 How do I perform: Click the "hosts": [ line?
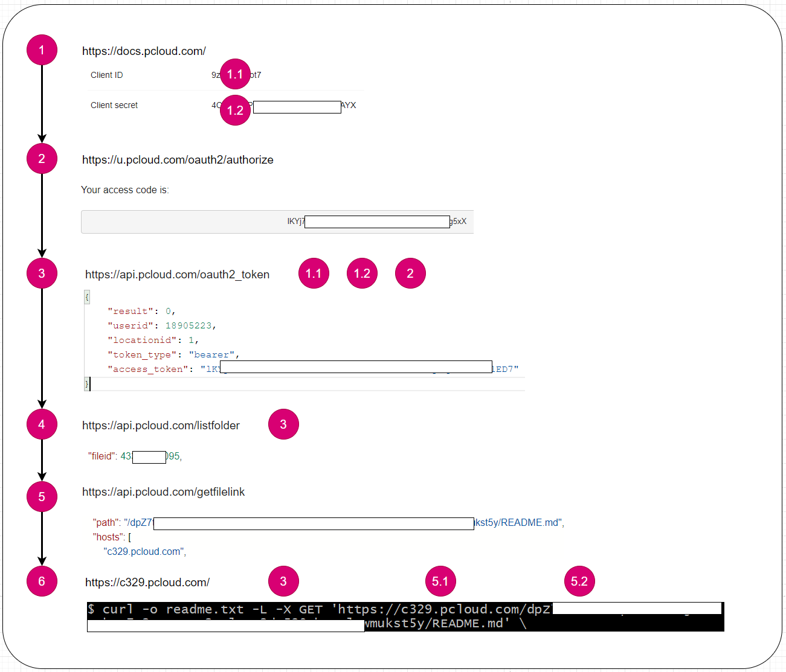click(112, 537)
